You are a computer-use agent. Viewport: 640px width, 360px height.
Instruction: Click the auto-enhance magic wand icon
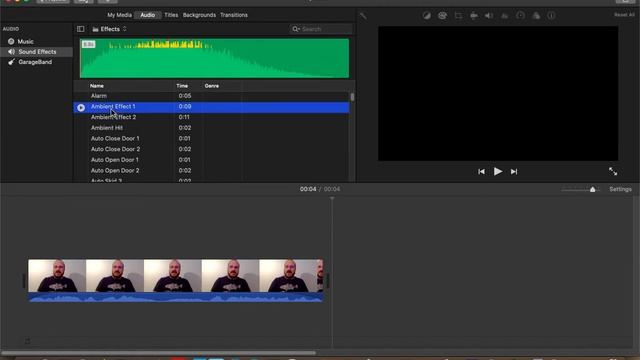point(363,16)
